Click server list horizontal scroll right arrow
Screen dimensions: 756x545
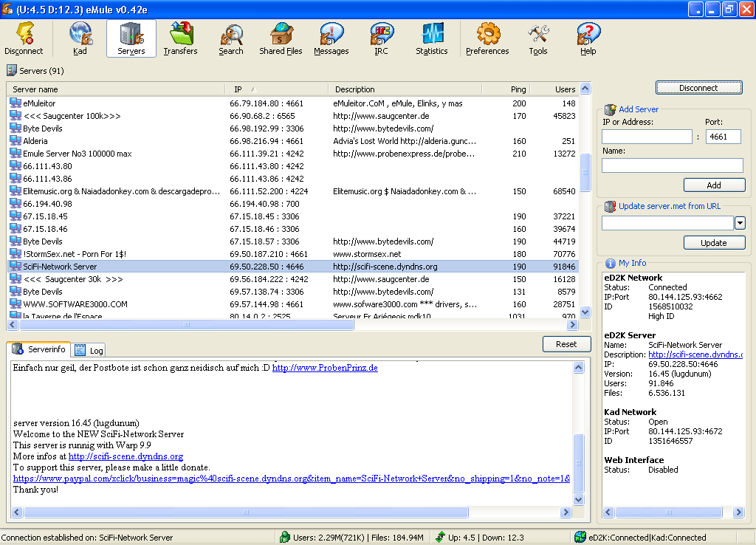tap(572, 325)
